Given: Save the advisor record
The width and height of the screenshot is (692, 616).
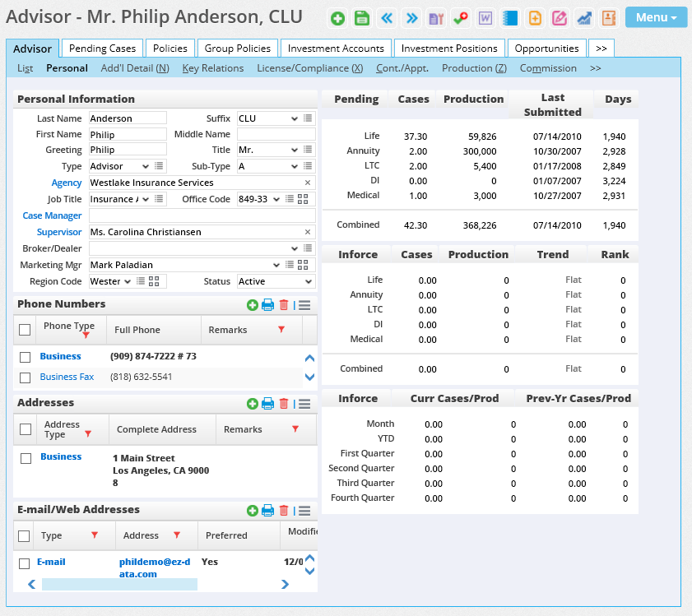Looking at the screenshot, I should coord(360,17).
